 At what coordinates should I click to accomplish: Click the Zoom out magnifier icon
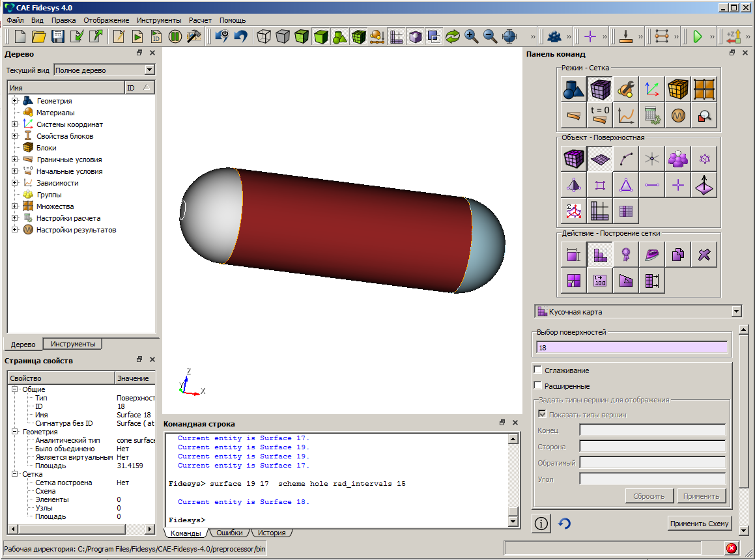click(490, 36)
